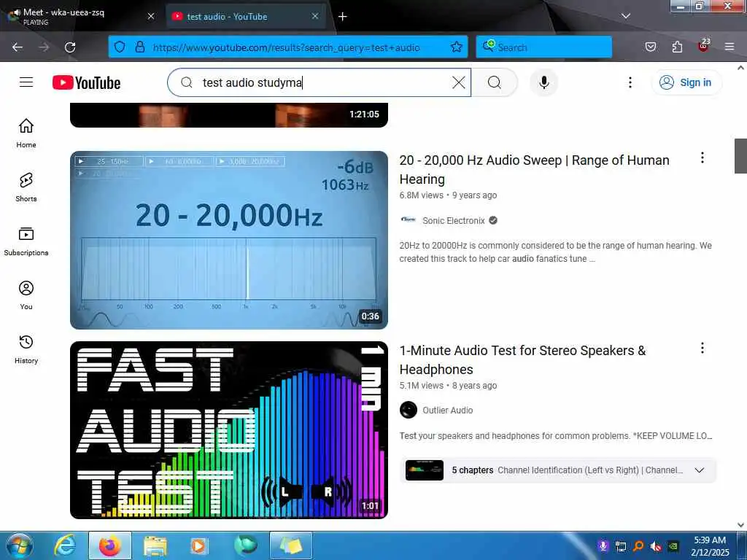747x560 pixels.
Task: Click the muted volume tray icon
Action: click(x=656, y=546)
